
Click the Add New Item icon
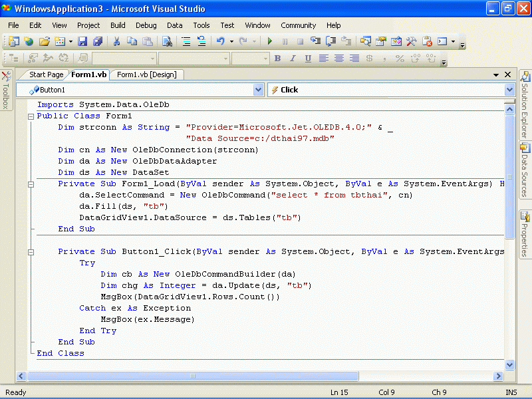click(x=60, y=41)
